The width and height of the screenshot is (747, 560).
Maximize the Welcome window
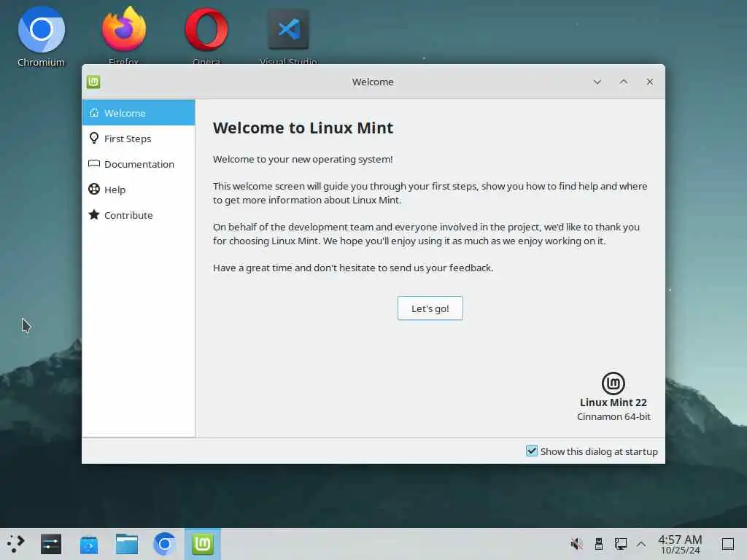click(623, 82)
